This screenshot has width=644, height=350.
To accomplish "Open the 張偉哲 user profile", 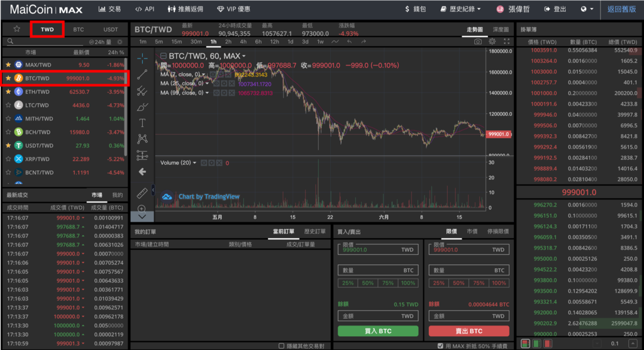I will coord(513,9).
